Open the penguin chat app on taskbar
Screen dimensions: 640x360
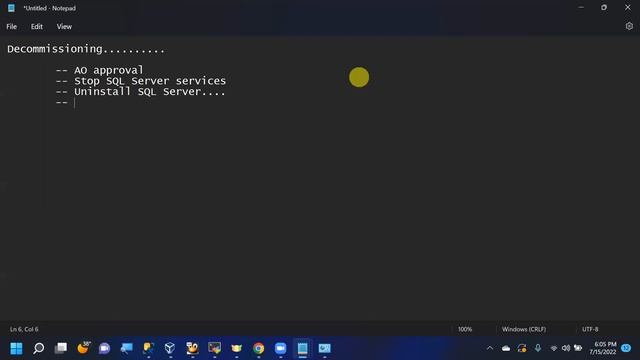coord(192,348)
